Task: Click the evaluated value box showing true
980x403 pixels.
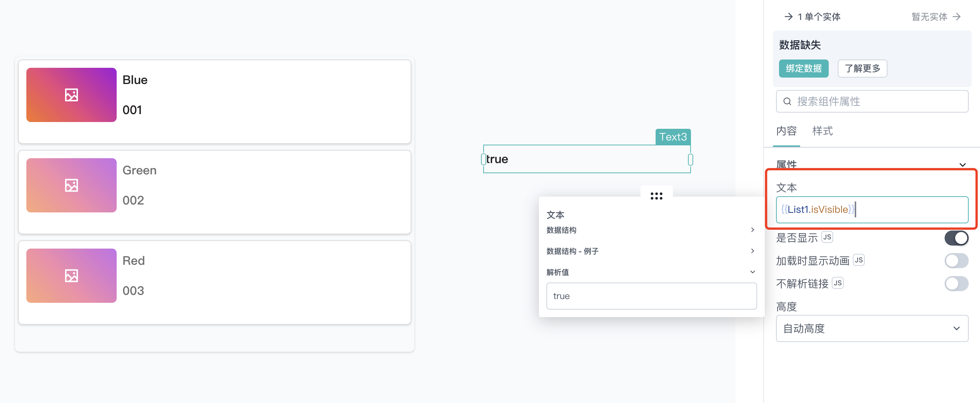Action: [651, 296]
